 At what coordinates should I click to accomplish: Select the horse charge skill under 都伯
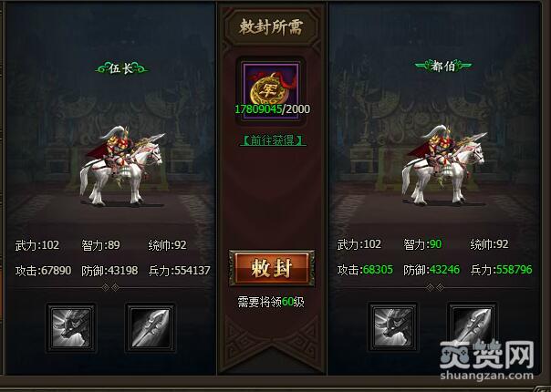(393, 326)
